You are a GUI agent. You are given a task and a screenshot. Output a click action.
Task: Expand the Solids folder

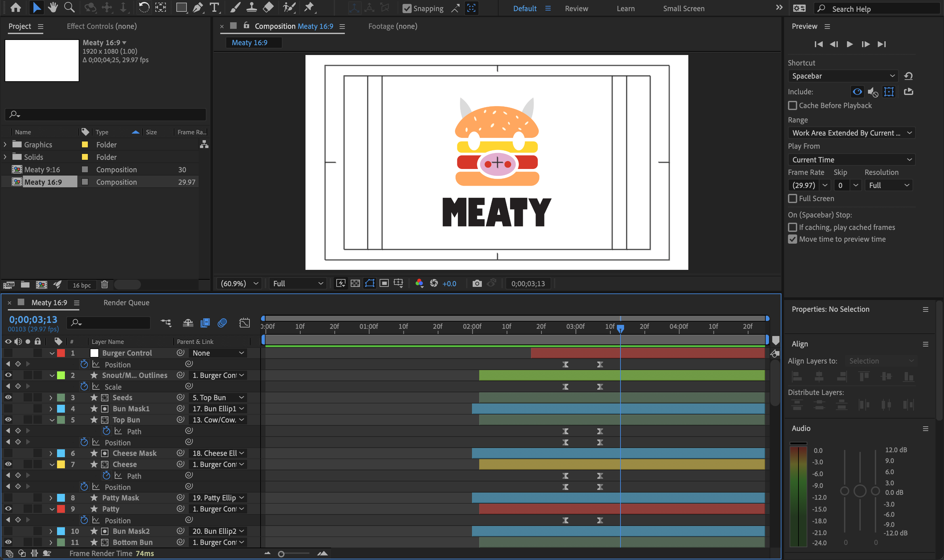pos(5,157)
